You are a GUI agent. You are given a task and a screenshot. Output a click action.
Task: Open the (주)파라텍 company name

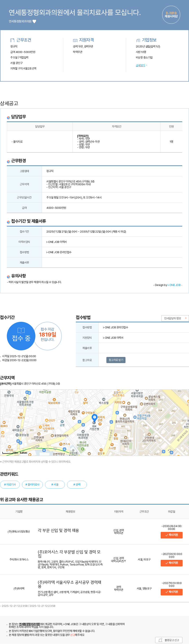coord(19,588)
